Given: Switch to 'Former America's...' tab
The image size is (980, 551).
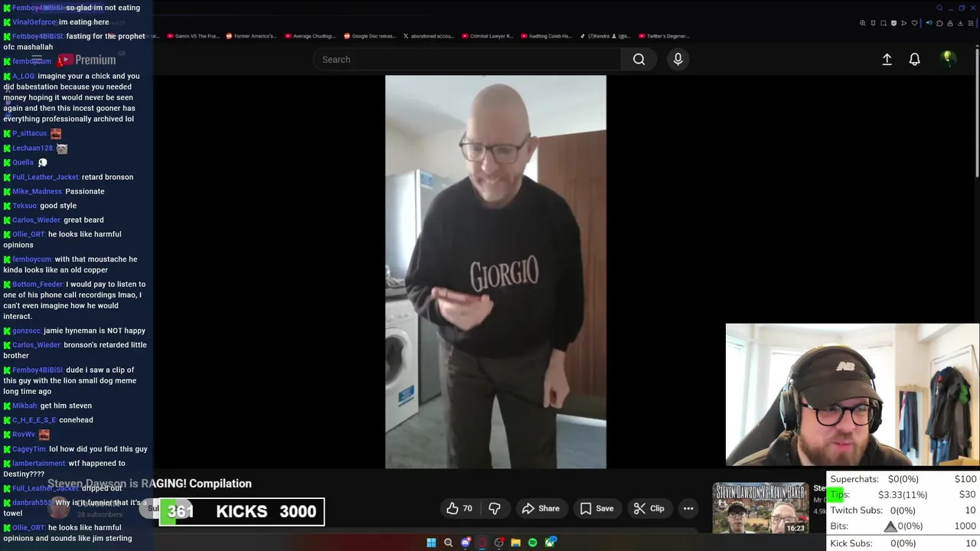Looking at the screenshot, I should tap(250, 36).
